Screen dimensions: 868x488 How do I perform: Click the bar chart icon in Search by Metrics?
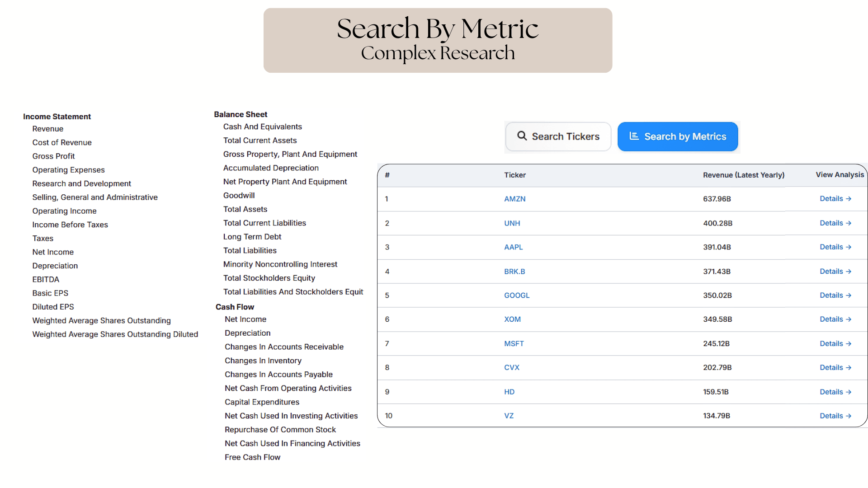634,136
